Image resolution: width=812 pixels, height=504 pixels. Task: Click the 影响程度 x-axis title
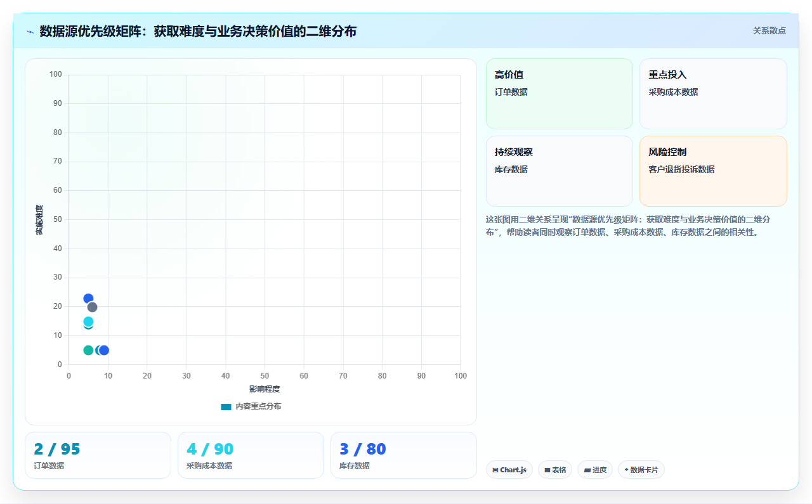(265, 389)
